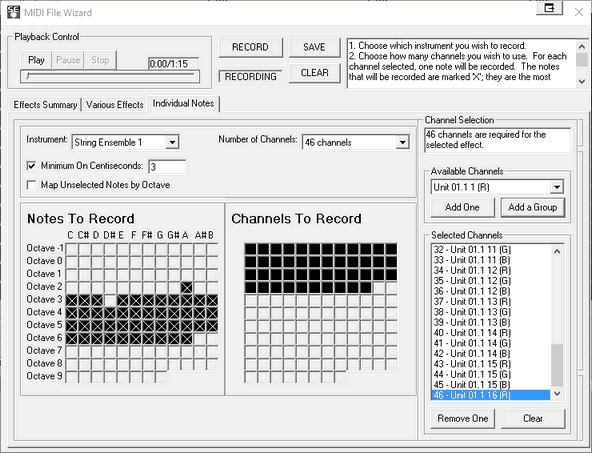592x453 pixels.
Task: Select channel 38 - Unit 01.1 13 (G)
Action: [491, 312]
